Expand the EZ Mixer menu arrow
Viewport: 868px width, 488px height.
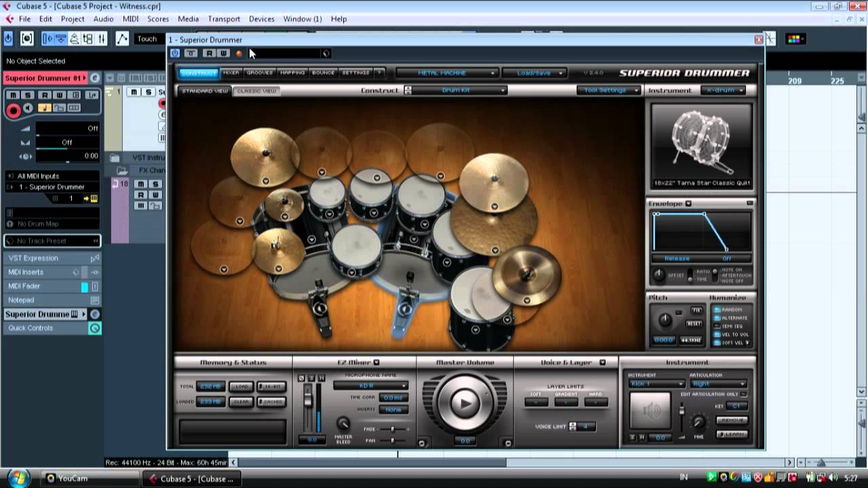[x=376, y=363]
